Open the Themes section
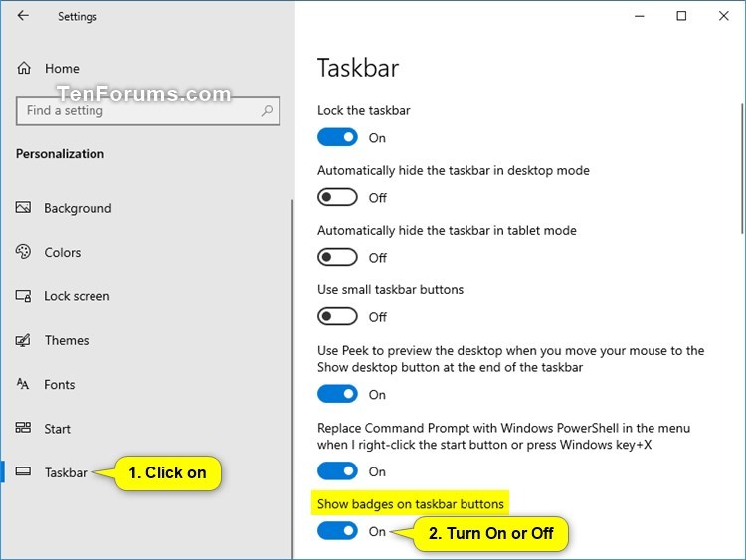 click(67, 340)
